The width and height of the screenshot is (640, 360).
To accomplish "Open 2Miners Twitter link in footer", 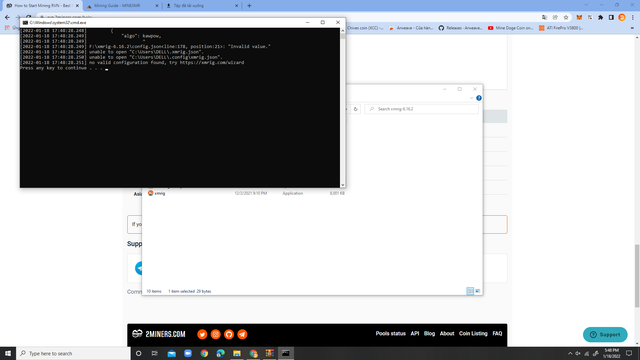I will tap(202, 334).
